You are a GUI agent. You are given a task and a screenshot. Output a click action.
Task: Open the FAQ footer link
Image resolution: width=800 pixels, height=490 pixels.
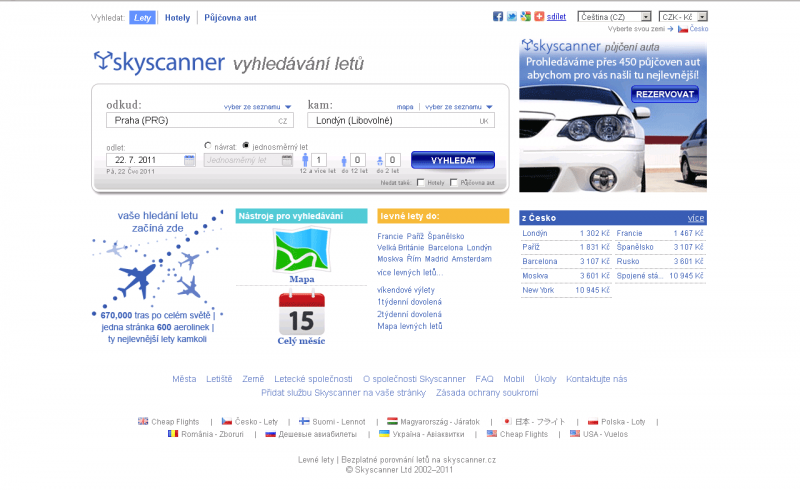pos(484,379)
